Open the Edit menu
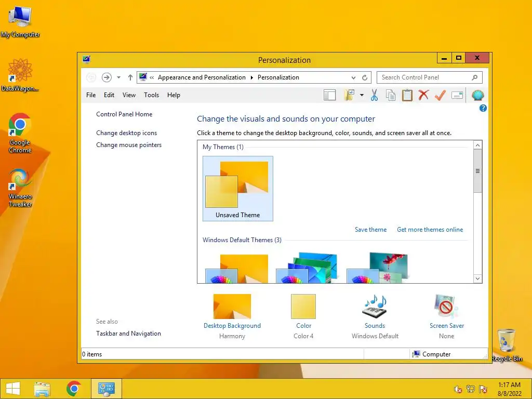The image size is (532, 399). [x=109, y=96]
